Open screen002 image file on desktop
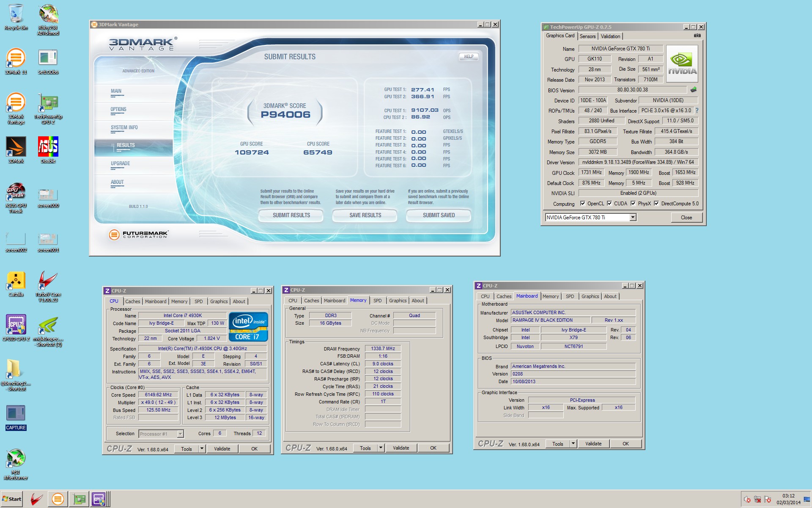The width and height of the screenshot is (812, 508). pos(16,242)
